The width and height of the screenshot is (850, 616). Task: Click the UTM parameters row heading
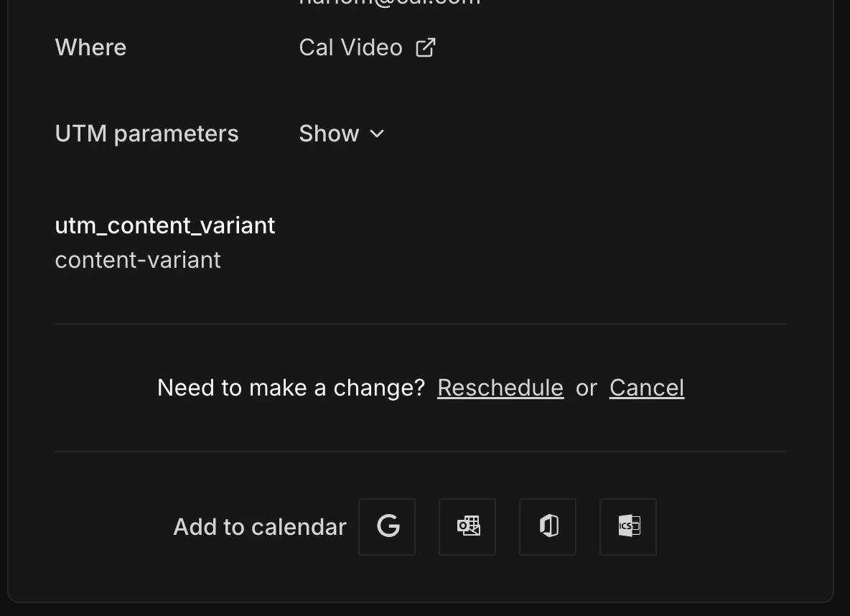[146, 133]
